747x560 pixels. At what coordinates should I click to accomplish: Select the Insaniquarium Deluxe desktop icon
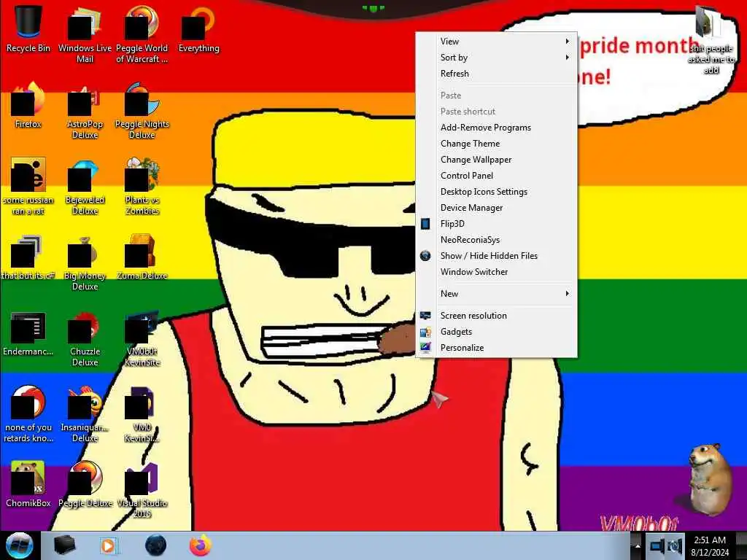coord(85,414)
